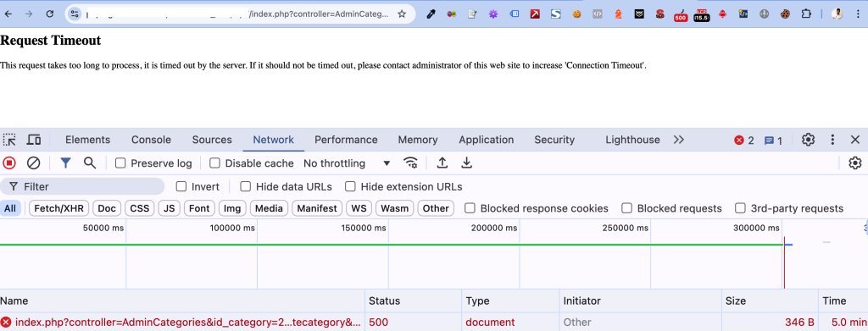Screen dimensions: 868x331
Task: Open the gray code brackets extension
Action: pyautogui.click(x=598, y=14)
